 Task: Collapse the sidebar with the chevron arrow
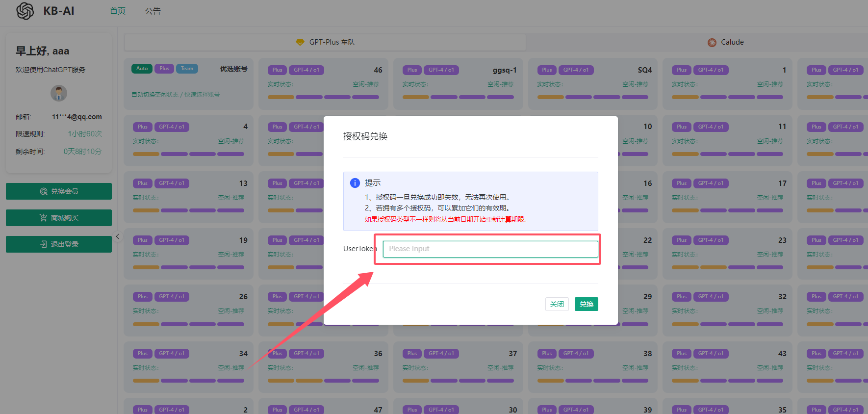[118, 236]
